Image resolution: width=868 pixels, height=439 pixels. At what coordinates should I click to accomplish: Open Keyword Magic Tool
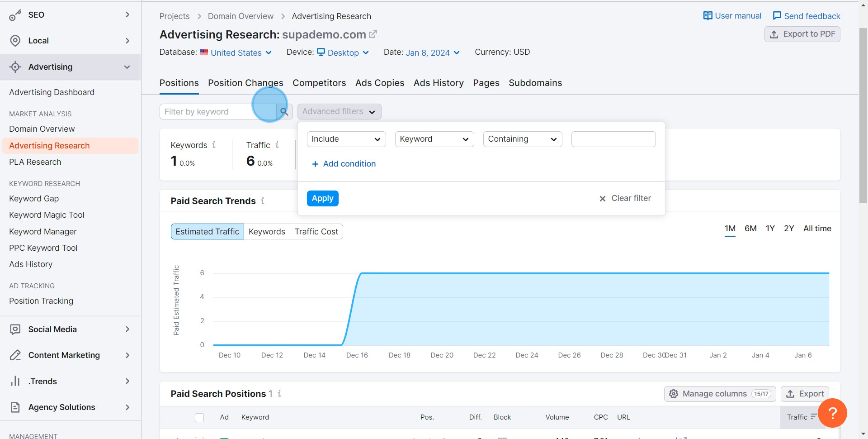47,215
